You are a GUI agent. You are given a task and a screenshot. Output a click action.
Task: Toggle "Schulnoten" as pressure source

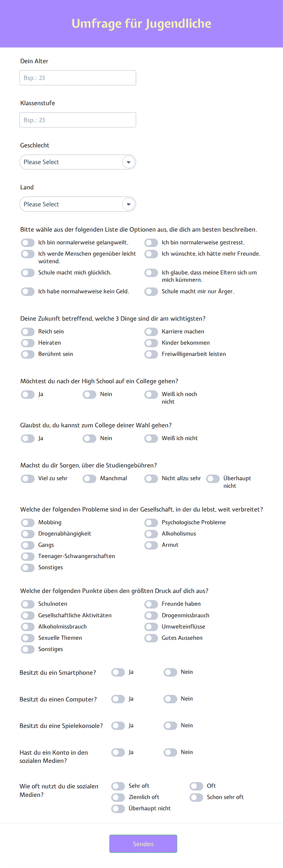27,604
